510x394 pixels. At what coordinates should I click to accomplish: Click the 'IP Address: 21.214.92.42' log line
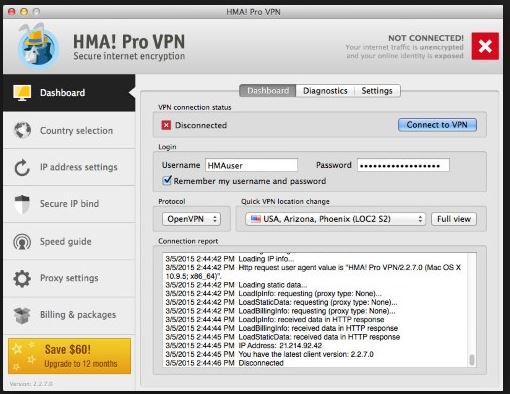point(244,346)
